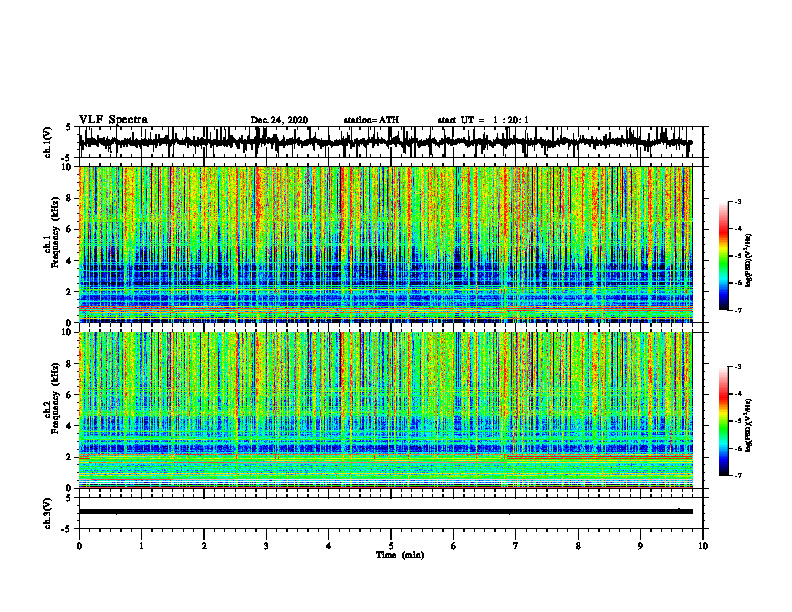Screen dimensions: 792x612
Task: Click the "2" kHz tick on ch.2 axis
Action: click(x=69, y=457)
